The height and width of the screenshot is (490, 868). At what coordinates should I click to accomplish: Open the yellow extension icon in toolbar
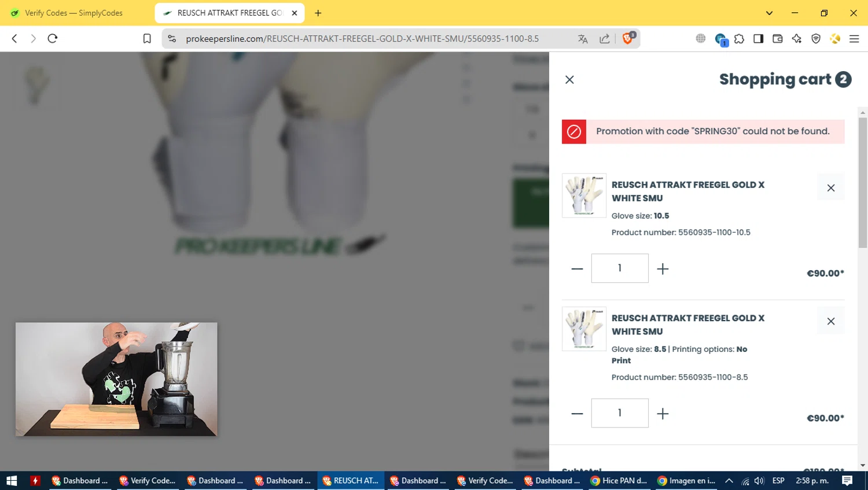[x=835, y=39]
